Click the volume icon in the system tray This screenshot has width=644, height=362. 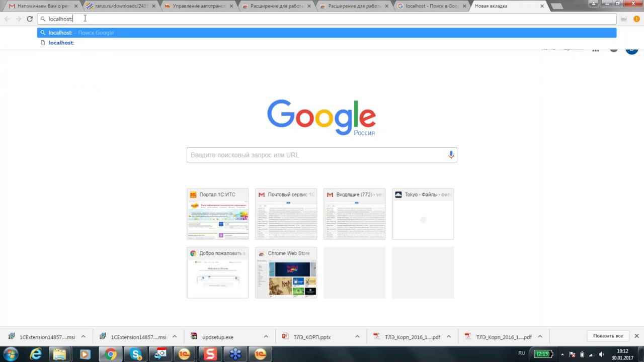(601, 354)
